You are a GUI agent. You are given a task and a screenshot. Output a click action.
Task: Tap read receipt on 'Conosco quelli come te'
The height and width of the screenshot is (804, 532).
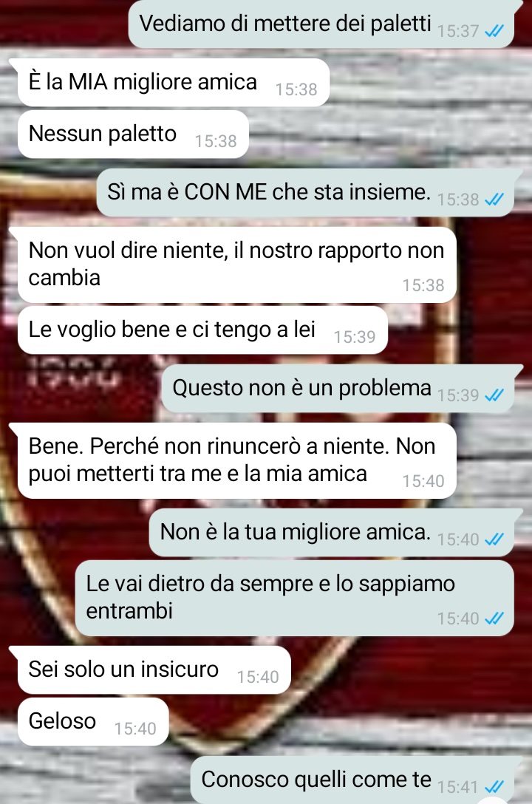point(494,786)
